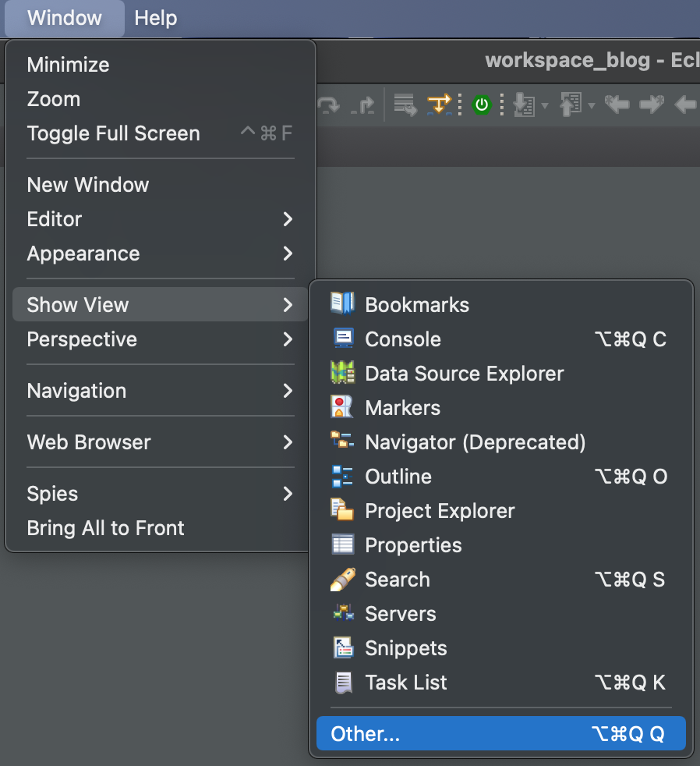Click the Step Return toolbar icon
The width and height of the screenshot is (700, 766).
pos(362,105)
